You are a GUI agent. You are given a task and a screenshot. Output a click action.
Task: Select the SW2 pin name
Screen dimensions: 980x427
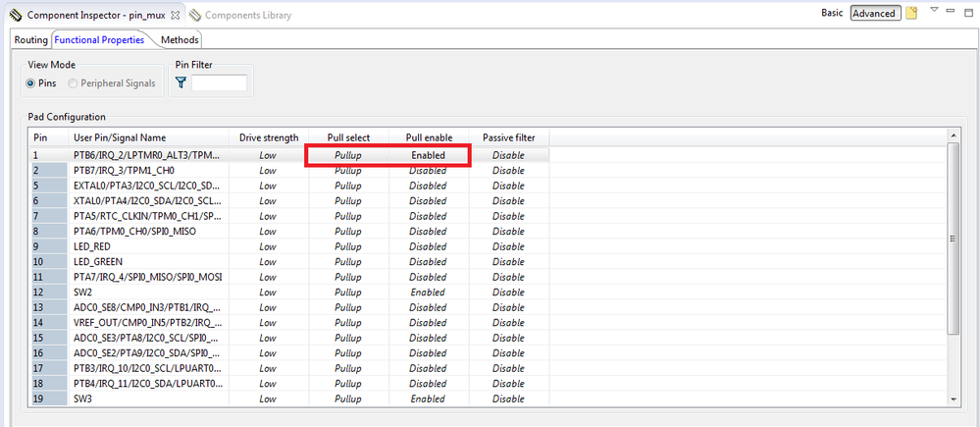pyautogui.click(x=83, y=292)
